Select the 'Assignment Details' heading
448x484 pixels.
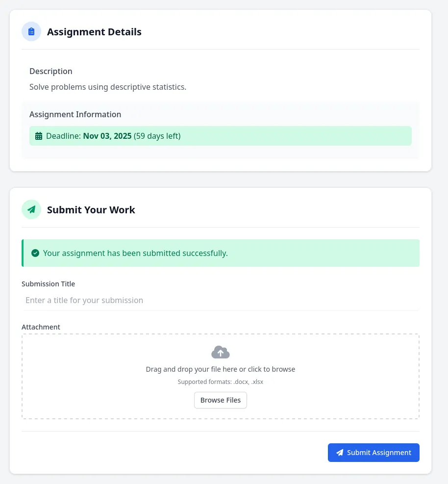[x=94, y=32]
